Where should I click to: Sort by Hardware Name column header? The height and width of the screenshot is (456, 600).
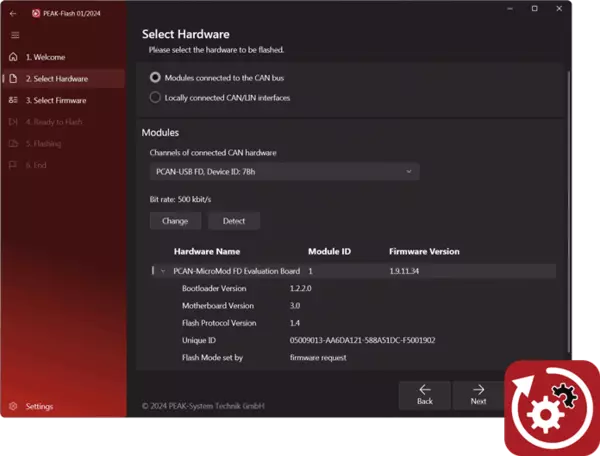click(207, 251)
